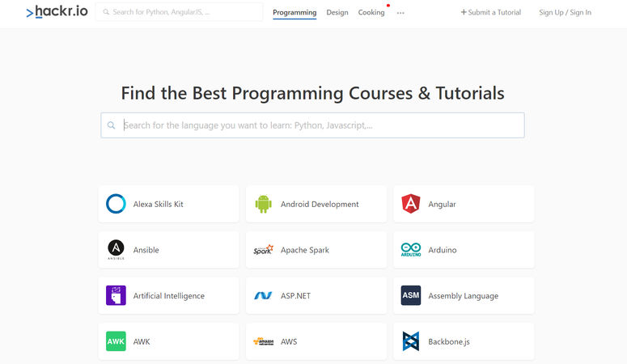Click the green AWK icon

pos(116,341)
